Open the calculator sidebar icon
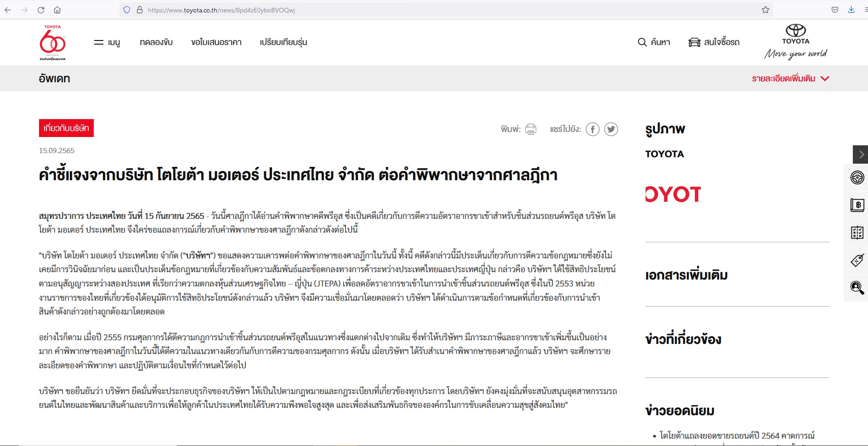 point(857,233)
